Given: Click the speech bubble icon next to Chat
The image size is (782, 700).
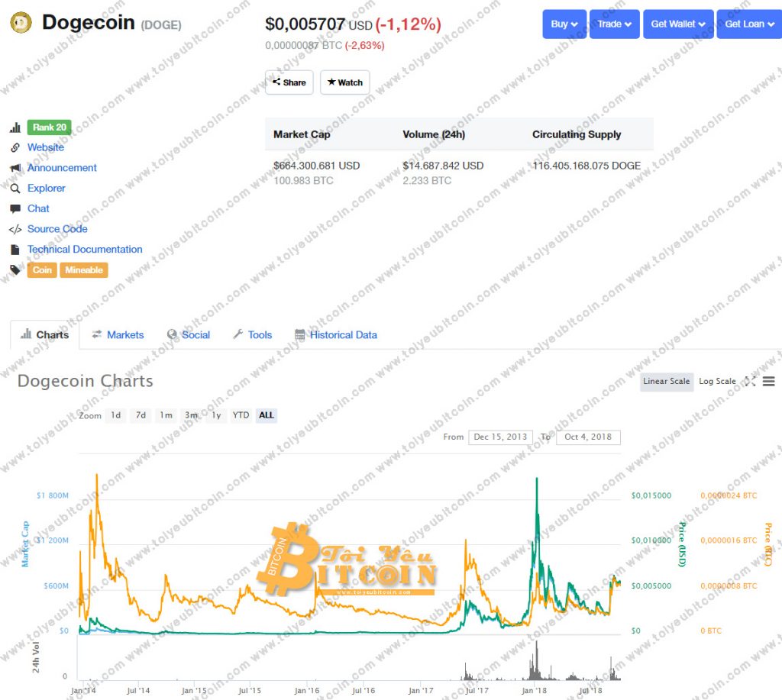Looking at the screenshot, I should coord(15,209).
